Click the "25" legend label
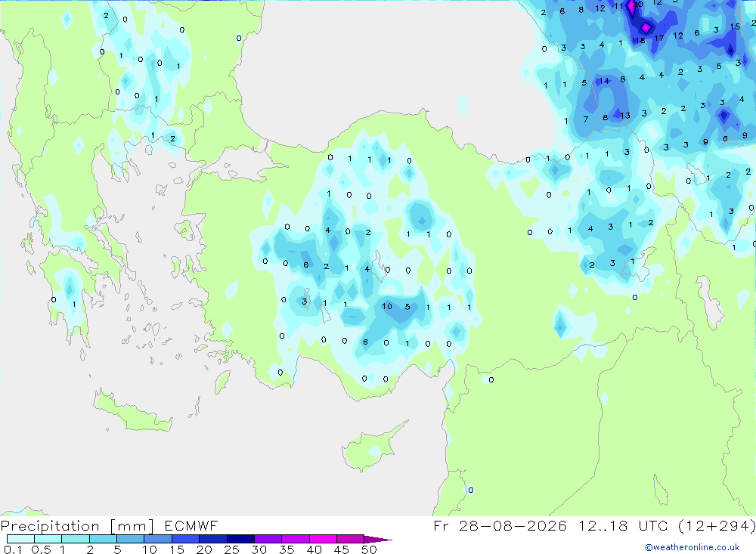 coord(231,549)
